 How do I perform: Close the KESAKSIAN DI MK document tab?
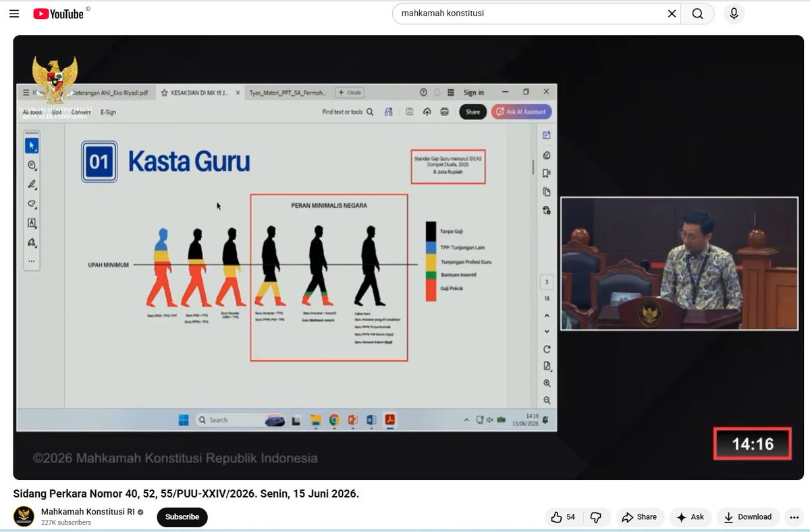[238, 92]
